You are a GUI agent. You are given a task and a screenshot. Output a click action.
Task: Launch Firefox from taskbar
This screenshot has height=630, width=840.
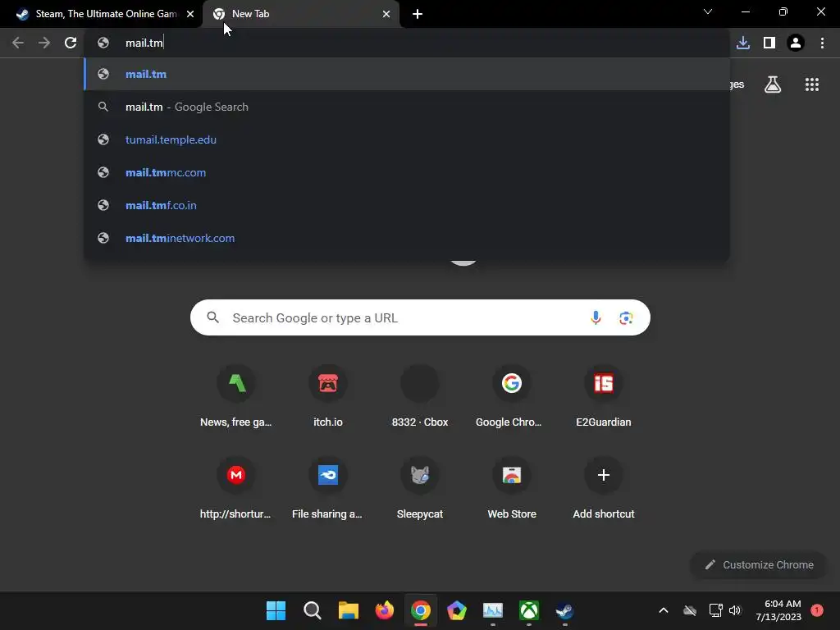click(384, 610)
